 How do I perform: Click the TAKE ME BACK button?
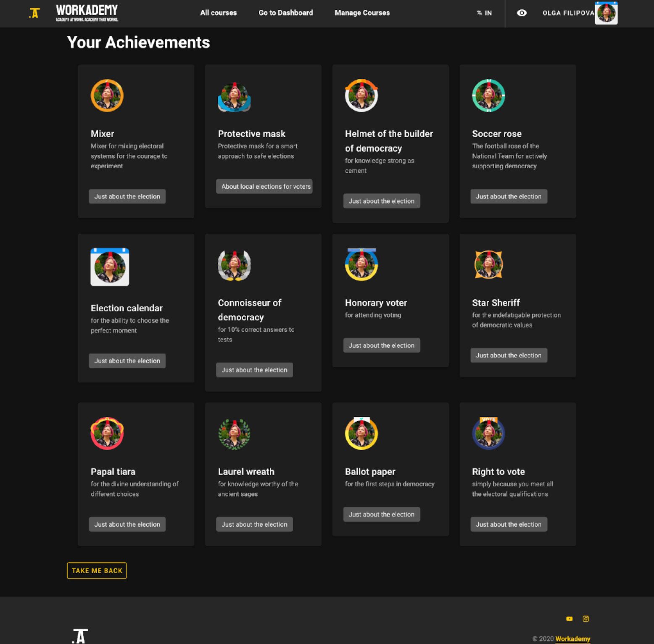pos(97,570)
